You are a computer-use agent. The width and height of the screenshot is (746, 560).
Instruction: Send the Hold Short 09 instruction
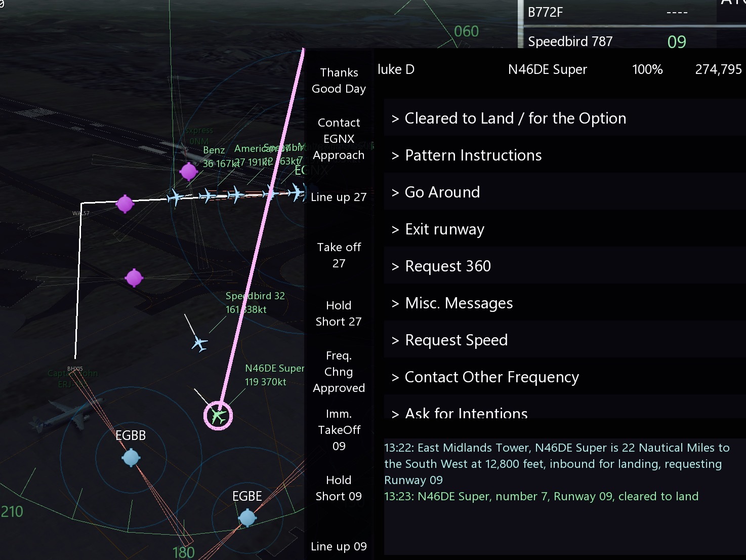pos(339,488)
